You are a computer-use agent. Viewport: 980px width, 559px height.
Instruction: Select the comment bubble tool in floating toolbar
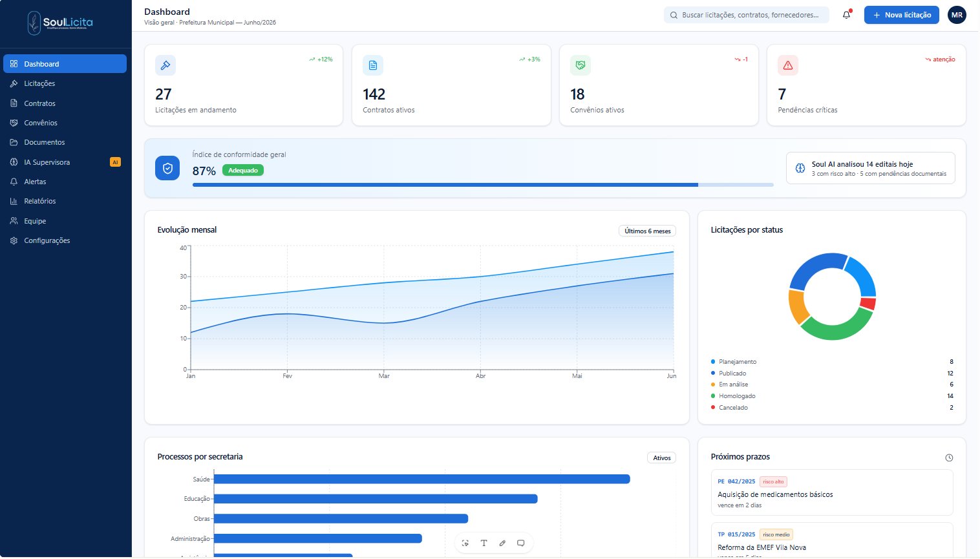point(520,543)
